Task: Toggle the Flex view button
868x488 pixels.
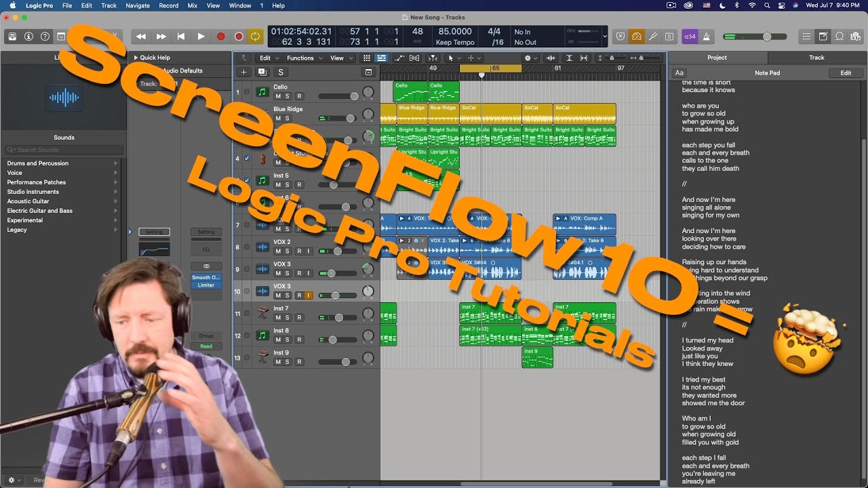Action: tap(414, 58)
